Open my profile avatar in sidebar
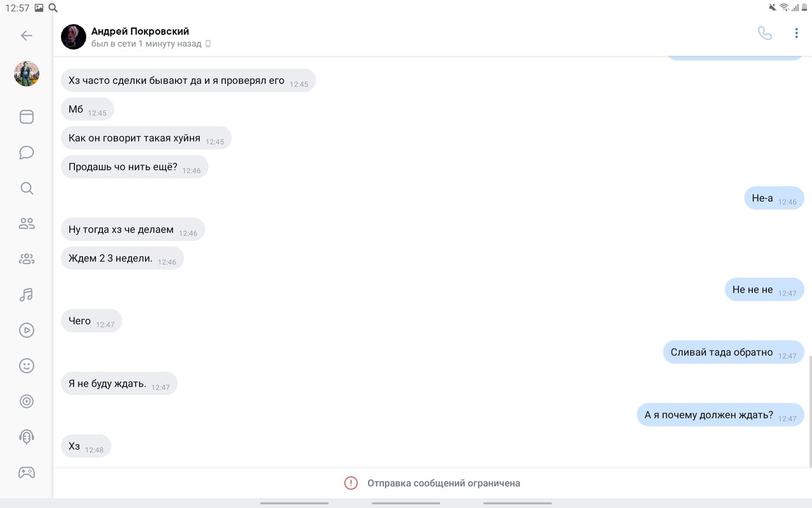 27,74
